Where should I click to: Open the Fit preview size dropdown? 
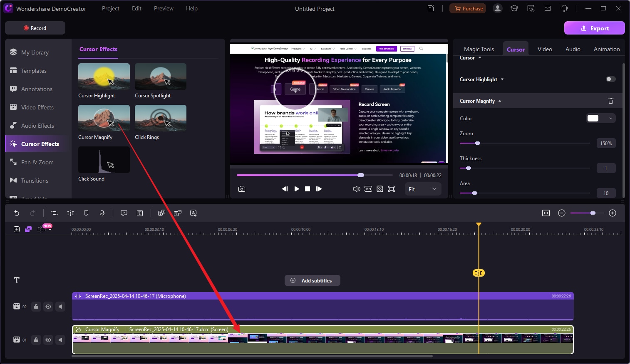pyautogui.click(x=423, y=189)
